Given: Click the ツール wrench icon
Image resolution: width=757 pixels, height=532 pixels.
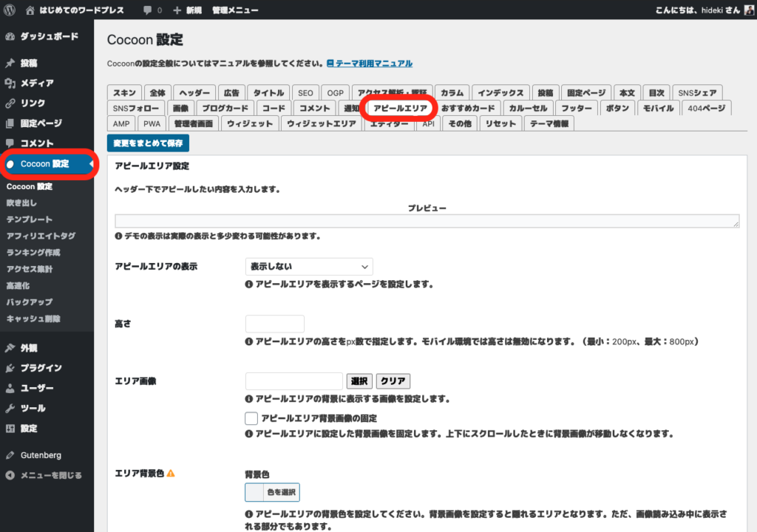Looking at the screenshot, I should point(10,409).
